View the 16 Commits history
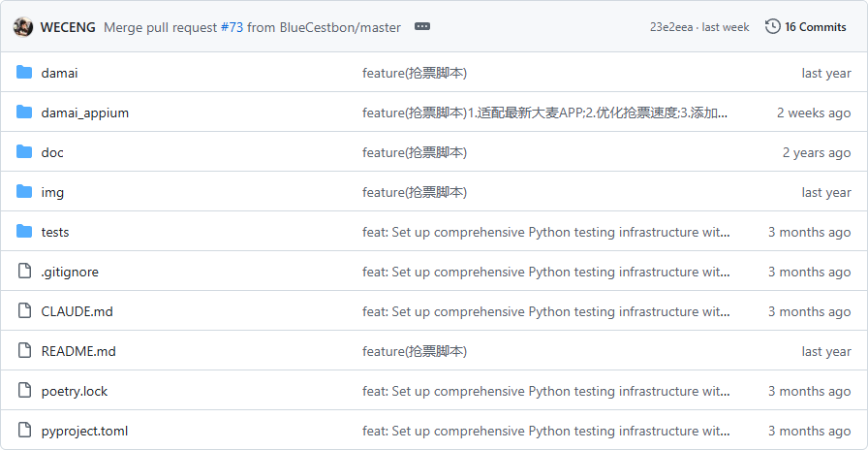This screenshot has height=450, width=868. 815,27
